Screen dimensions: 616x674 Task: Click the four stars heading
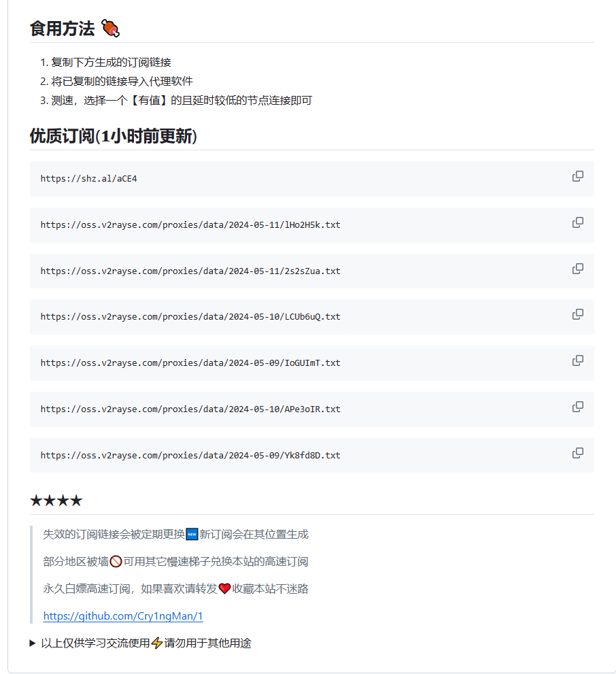56,501
